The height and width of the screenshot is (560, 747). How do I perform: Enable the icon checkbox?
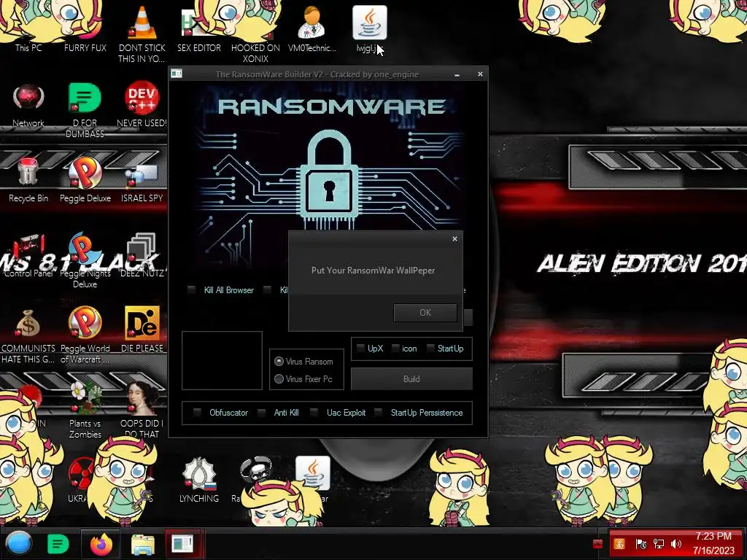click(x=395, y=348)
